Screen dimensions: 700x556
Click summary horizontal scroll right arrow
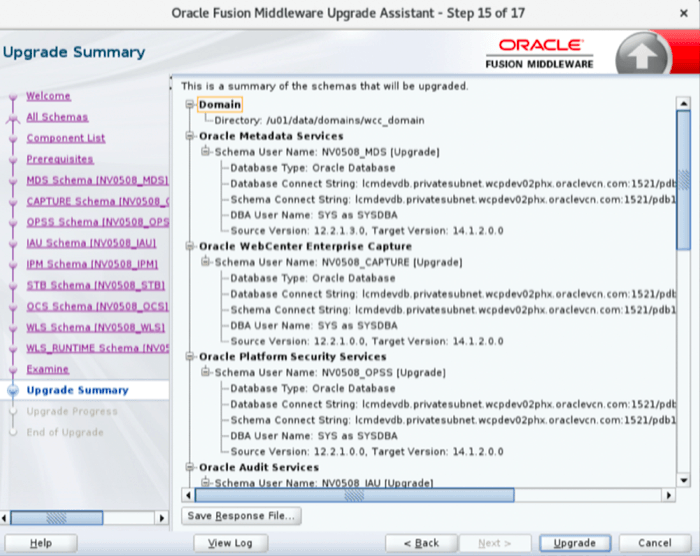668,495
